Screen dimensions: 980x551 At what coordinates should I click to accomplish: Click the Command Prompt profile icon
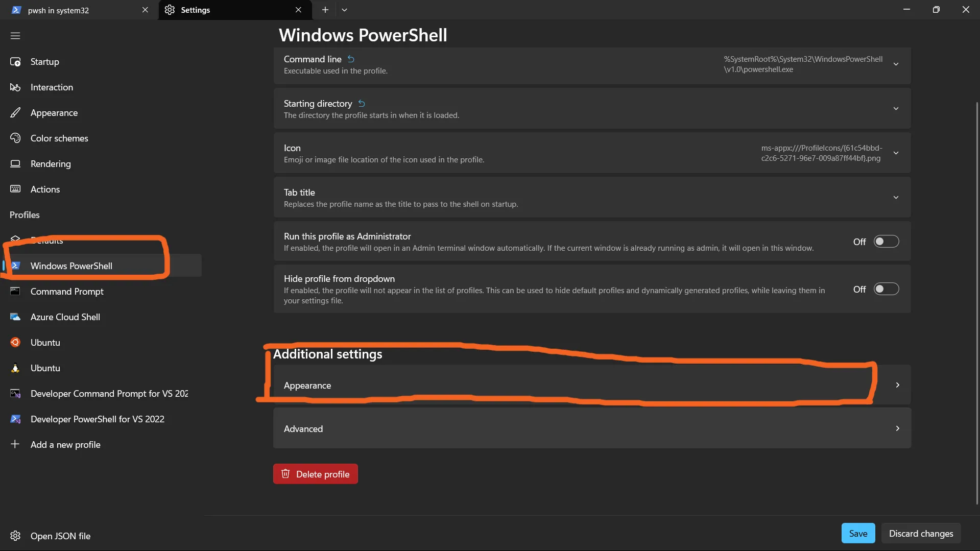click(x=15, y=292)
